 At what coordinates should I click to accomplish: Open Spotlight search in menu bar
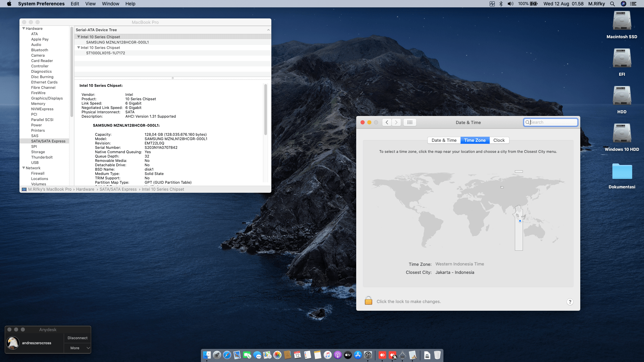[x=612, y=4]
